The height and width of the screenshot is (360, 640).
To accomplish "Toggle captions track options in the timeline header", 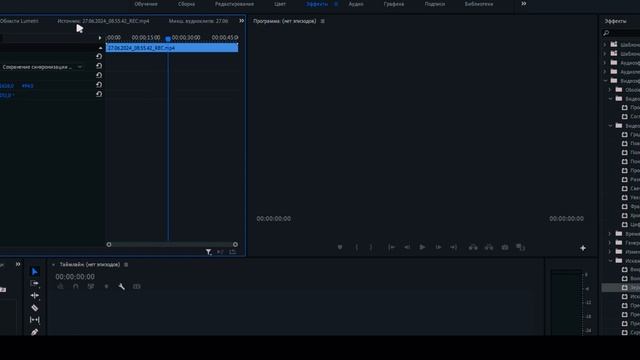I will [x=136, y=287].
